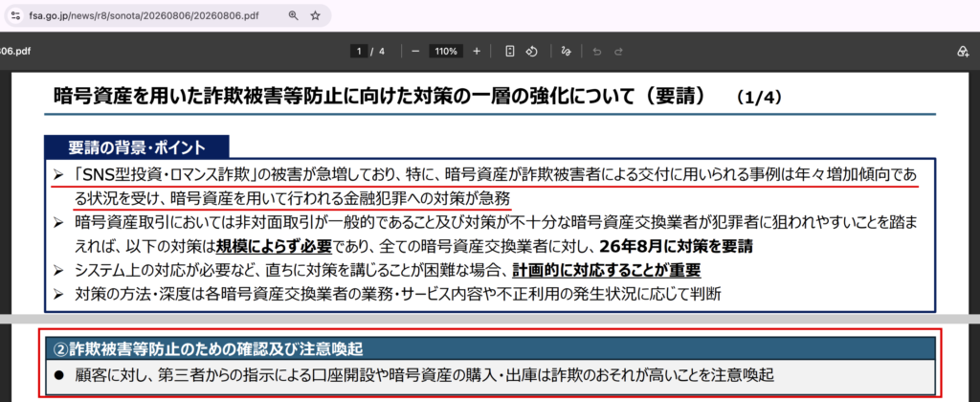Bookmark this page with the star icon
980x402 pixels.
[316, 15]
